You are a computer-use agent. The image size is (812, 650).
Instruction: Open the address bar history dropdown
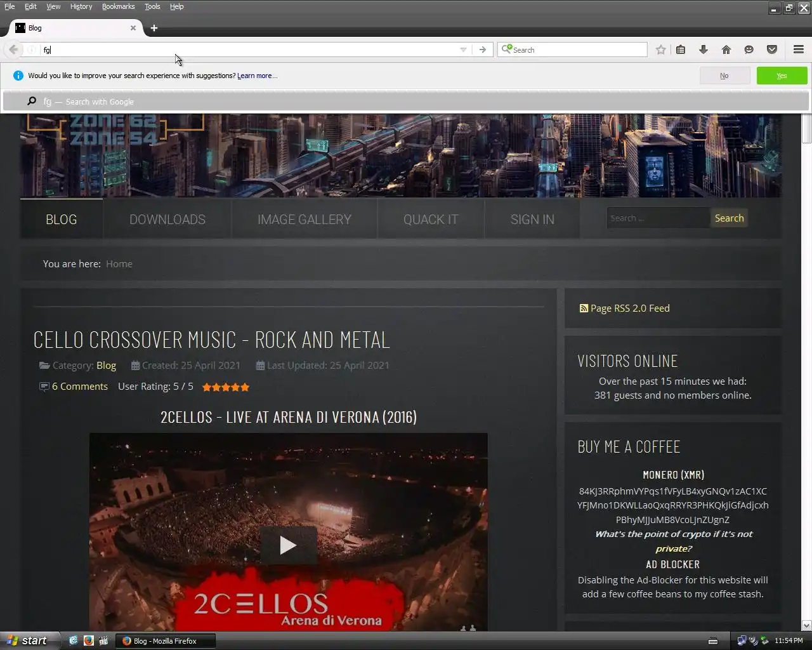tap(463, 50)
